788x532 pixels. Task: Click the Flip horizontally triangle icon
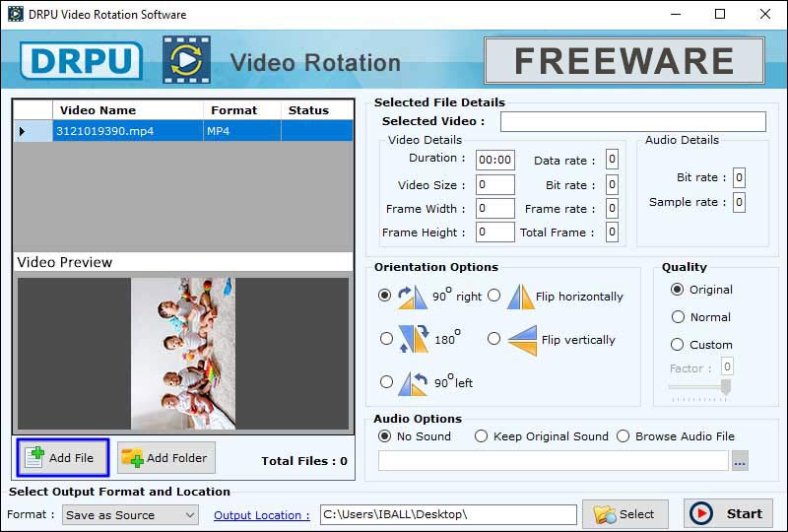520,297
